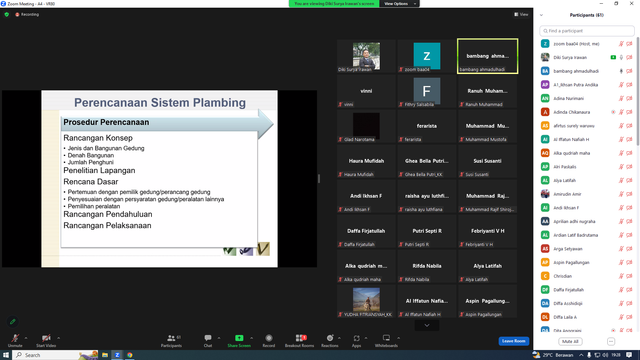Expand share options arrow next to Share Screen
The width and height of the screenshot is (640, 360).
click(251, 338)
